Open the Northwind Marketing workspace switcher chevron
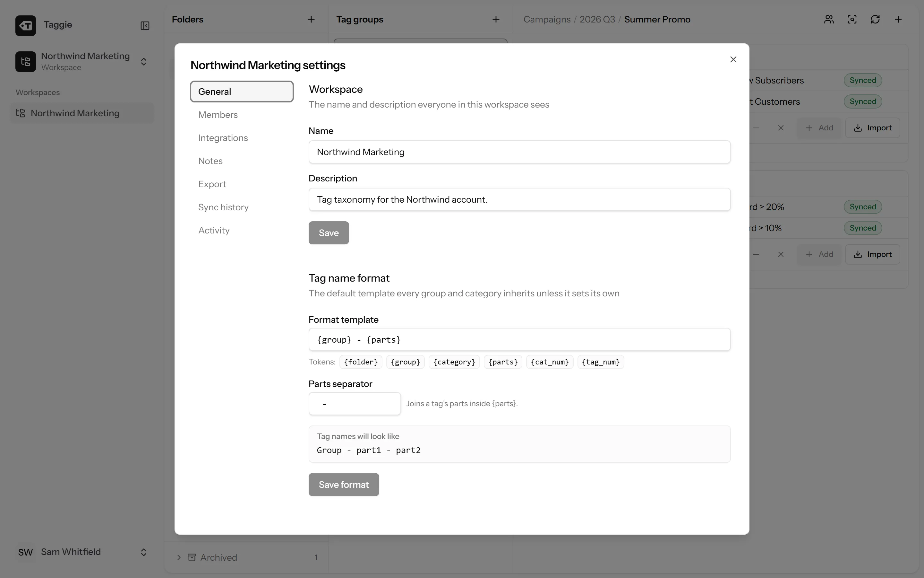Image resolution: width=924 pixels, height=578 pixels. pos(143,62)
